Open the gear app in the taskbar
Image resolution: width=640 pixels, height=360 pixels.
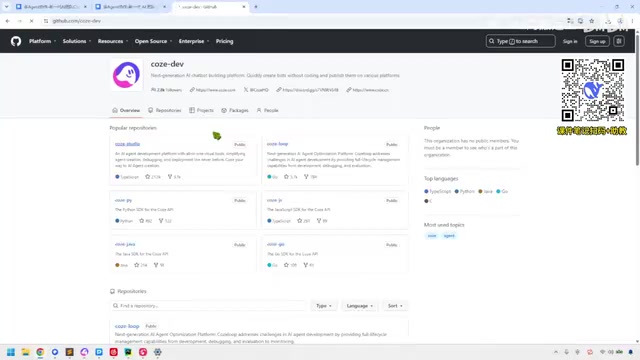pyautogui.click(x=158, y=352)
